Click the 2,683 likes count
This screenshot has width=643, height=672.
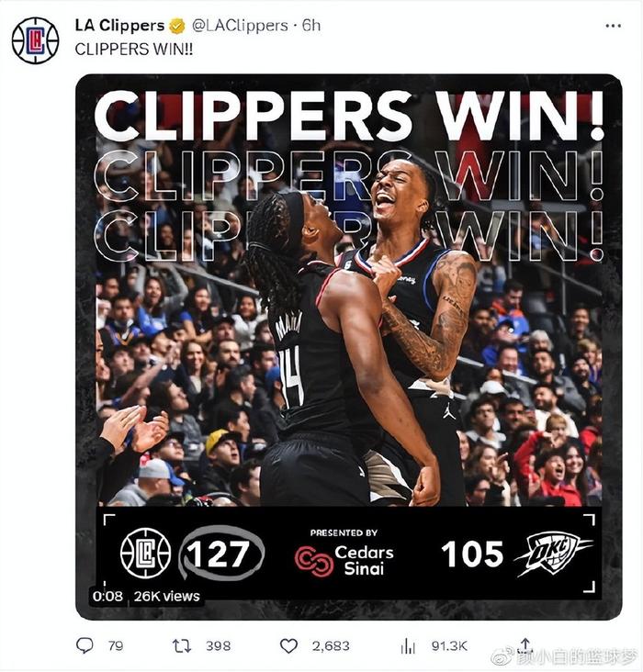[x=331, y=646]
